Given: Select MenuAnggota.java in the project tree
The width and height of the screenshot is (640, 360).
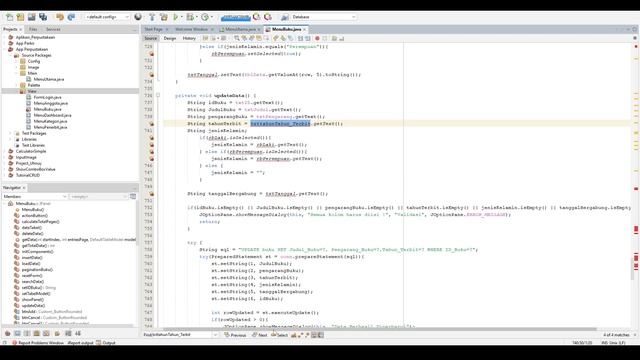Looking at the screenshot, I should [51, 103].
